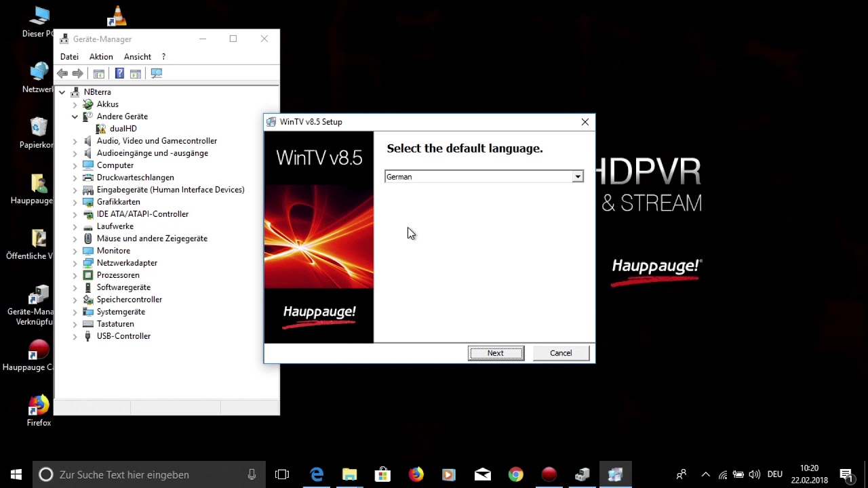
Task: Click the taskbar search box
Action: tap(149, 474)
